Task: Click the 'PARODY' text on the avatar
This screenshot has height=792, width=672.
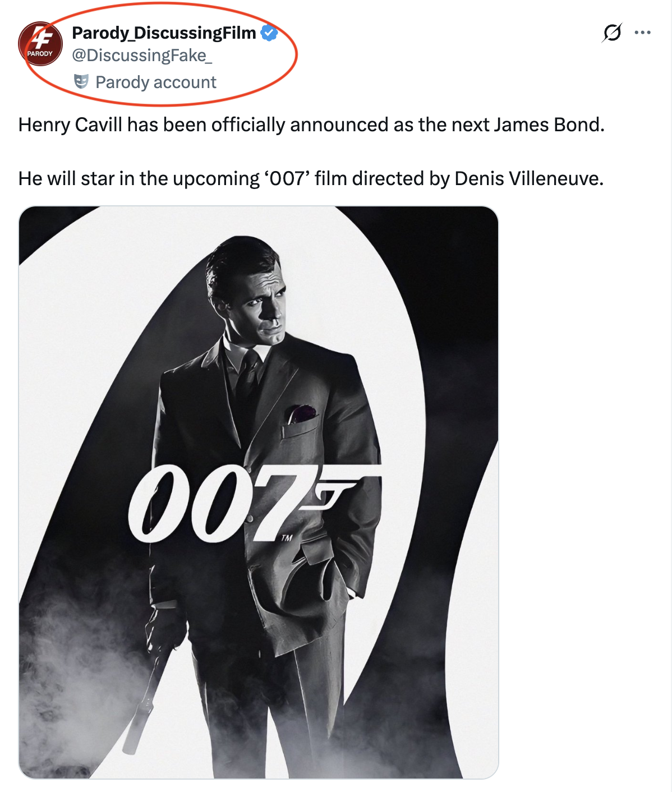Action: click(40, 54)
